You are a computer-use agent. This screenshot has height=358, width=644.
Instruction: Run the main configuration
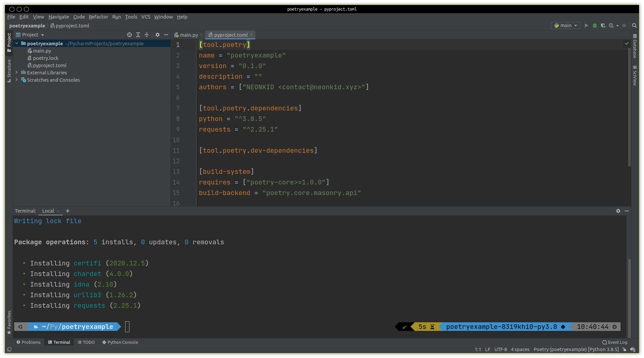[x=586, y=25]
